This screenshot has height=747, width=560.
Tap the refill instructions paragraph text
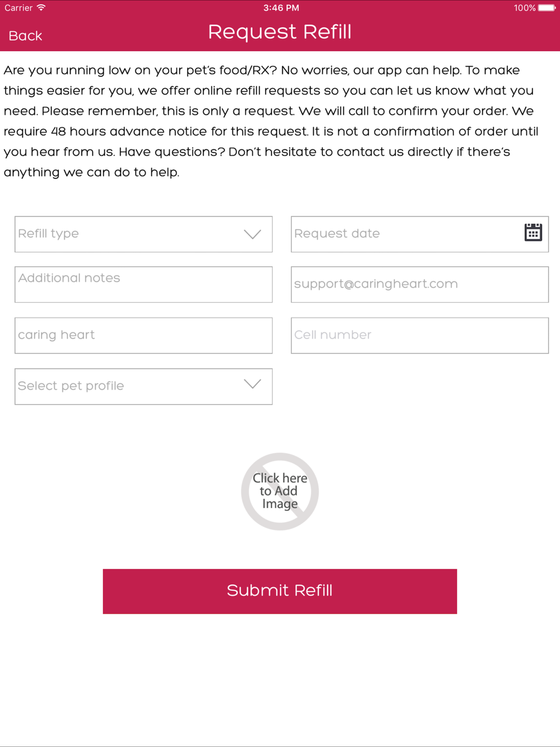point(271,121)
